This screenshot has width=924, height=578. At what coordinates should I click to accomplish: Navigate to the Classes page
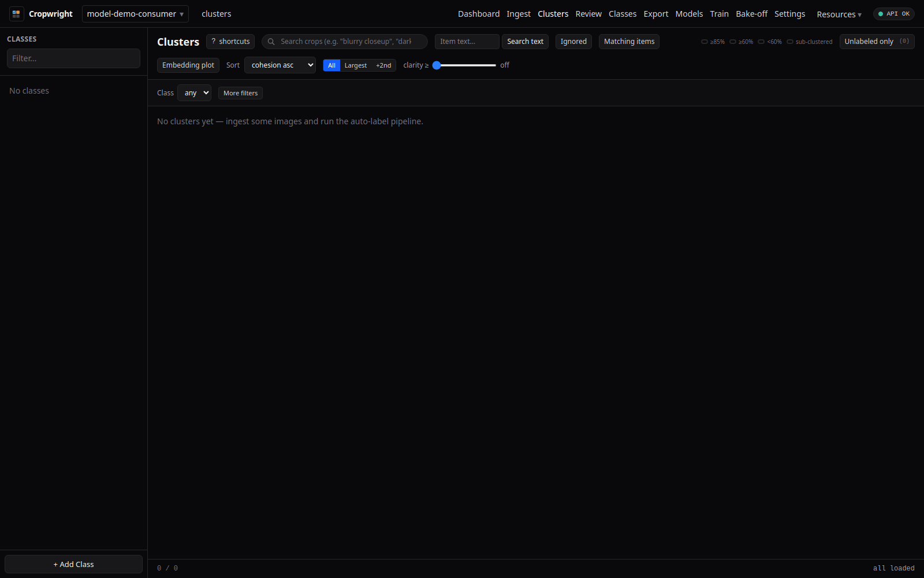tap(623, 14)
